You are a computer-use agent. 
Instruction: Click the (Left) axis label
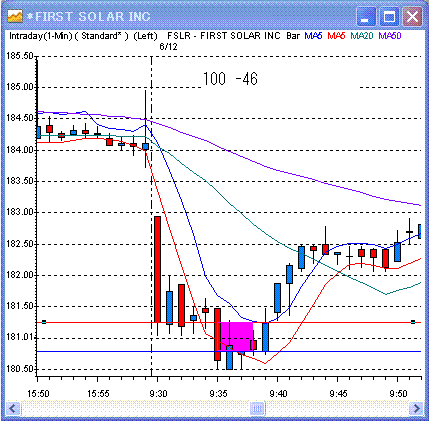(x=145, y=36)
